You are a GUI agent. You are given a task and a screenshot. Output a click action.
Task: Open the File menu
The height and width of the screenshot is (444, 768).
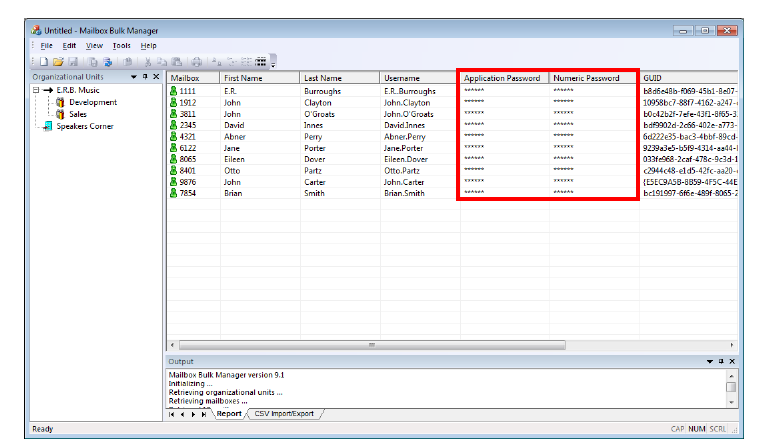pos(47,46)
